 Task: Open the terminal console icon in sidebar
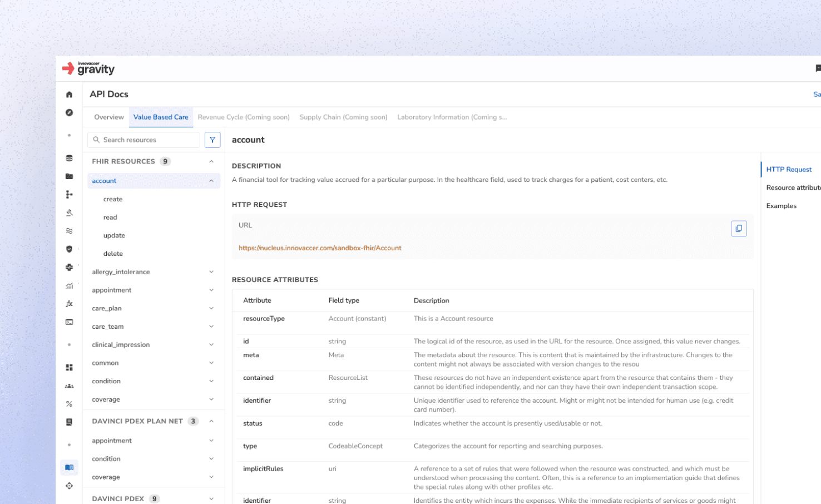click(69, 322)
